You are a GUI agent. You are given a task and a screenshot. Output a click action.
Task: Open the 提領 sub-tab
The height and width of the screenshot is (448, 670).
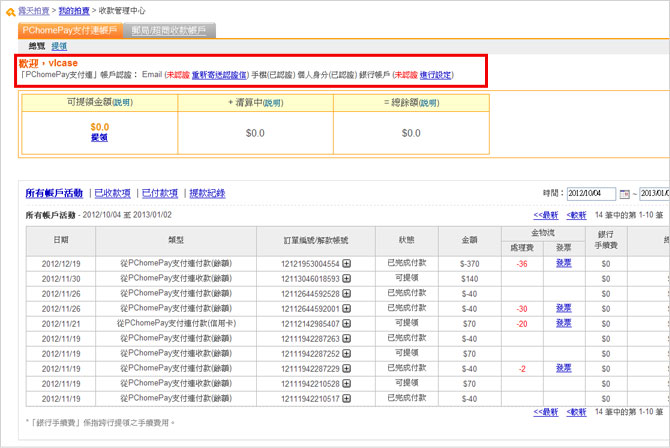click(59, 46)
